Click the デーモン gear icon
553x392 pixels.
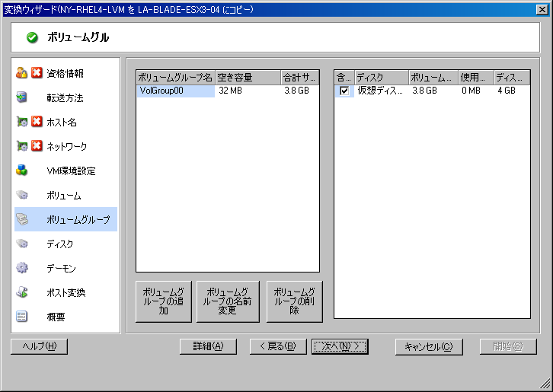(21, 268)
